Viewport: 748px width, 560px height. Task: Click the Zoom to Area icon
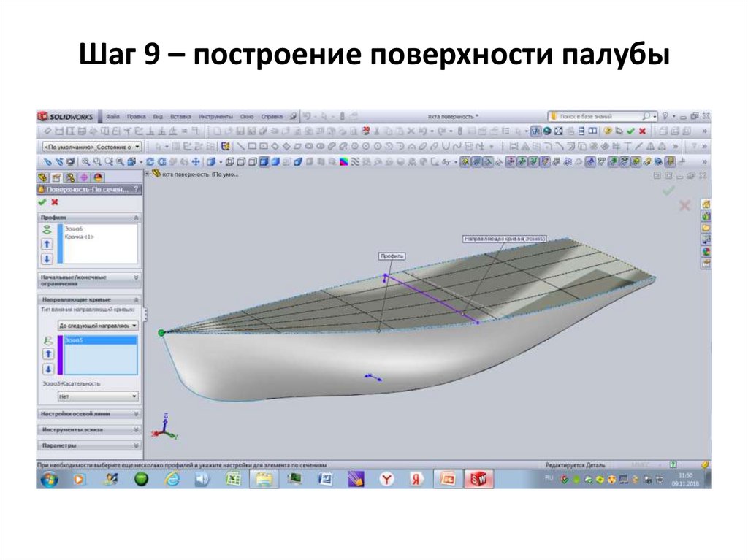coord(97,161)
